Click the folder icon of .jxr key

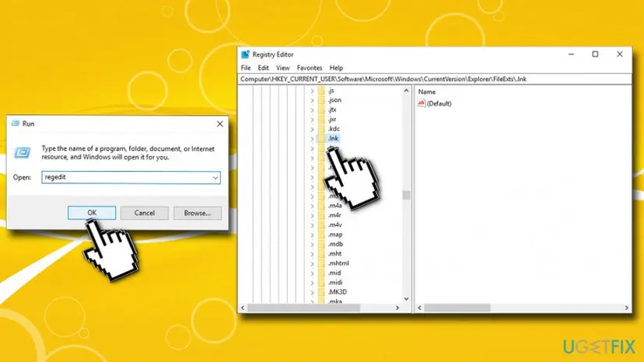point(321,119)
